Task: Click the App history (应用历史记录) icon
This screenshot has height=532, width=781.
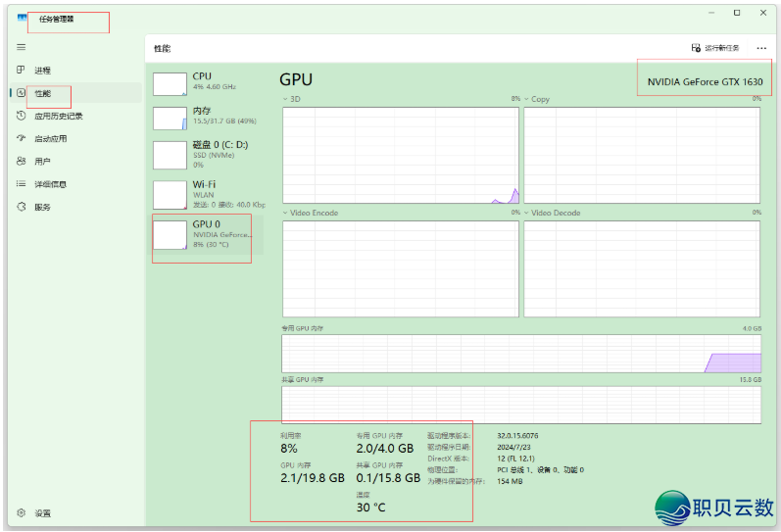Action: [21, 116]
